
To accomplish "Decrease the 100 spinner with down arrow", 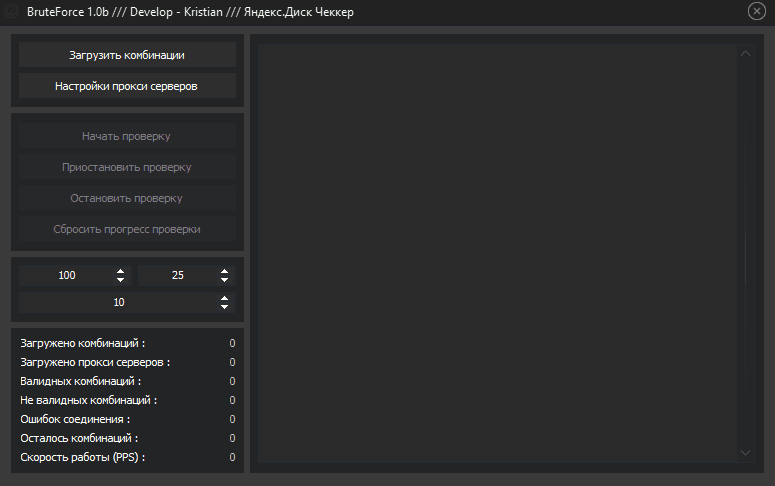I will point(121,280).
